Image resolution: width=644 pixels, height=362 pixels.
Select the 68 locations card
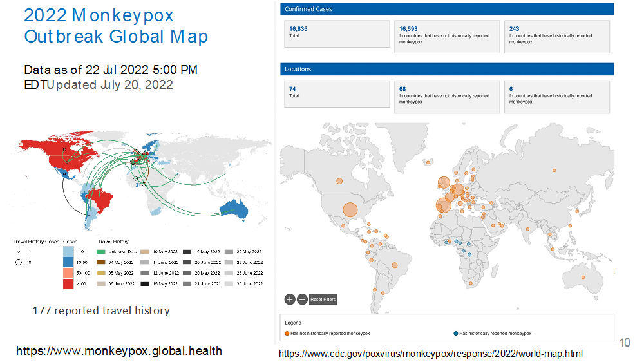(x=447, y=97)
